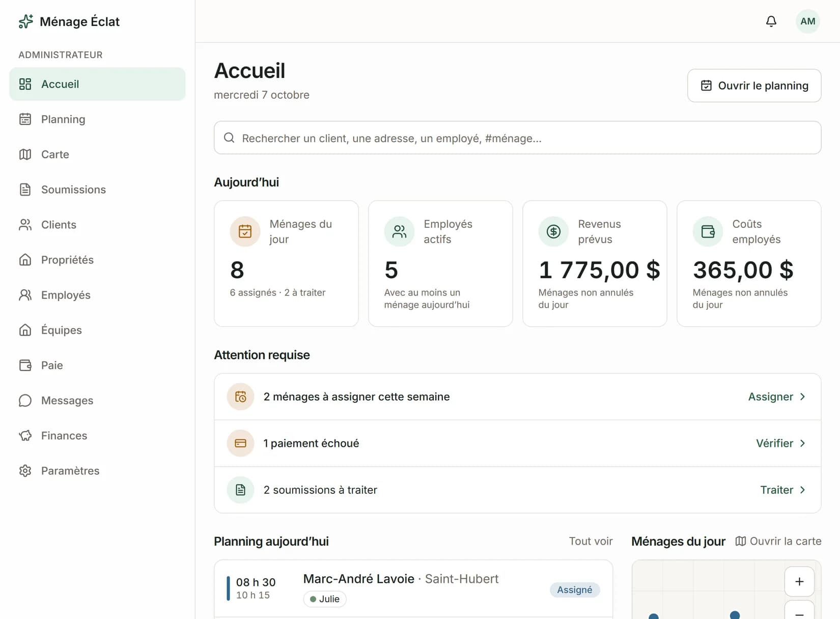This screenshot has height=619, width=840.
Task: Click the Assigné status badge
Action: tap(574, 590)
